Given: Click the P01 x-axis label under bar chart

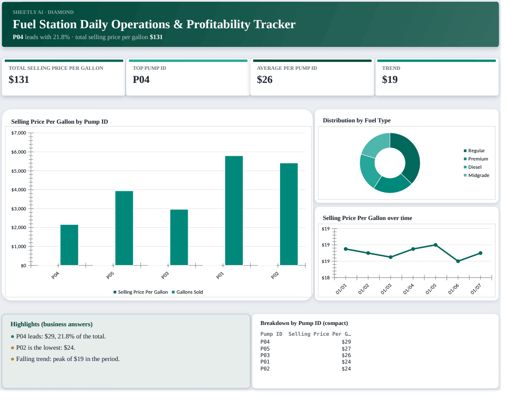Looking at the screenshot, I should pos(220,275).
